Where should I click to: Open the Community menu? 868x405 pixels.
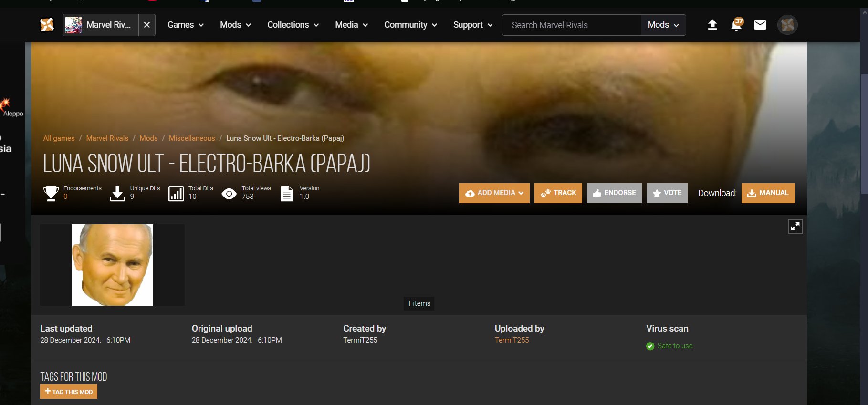click(410, 25)
